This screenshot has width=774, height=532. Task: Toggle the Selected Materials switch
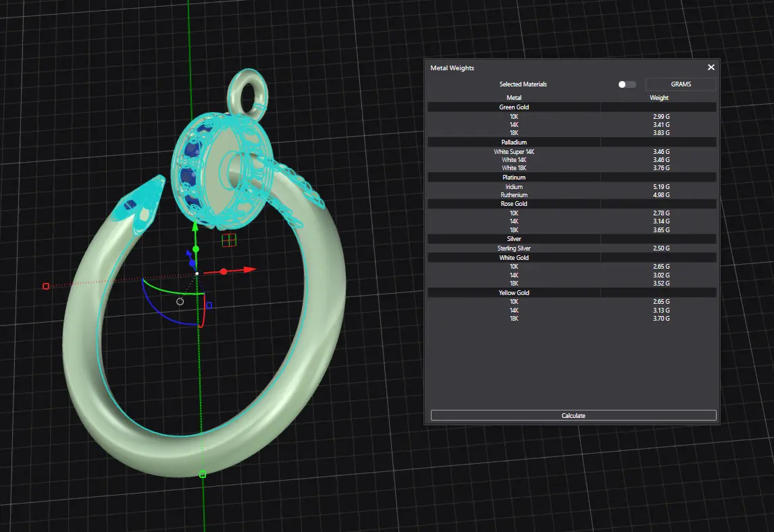[627, 84]
